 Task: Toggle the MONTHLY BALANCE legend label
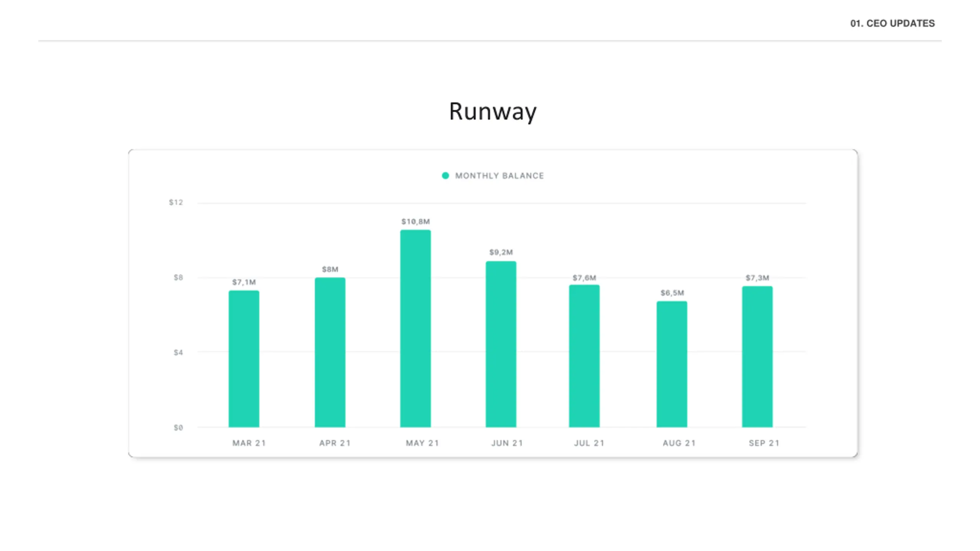pos(499,176)
